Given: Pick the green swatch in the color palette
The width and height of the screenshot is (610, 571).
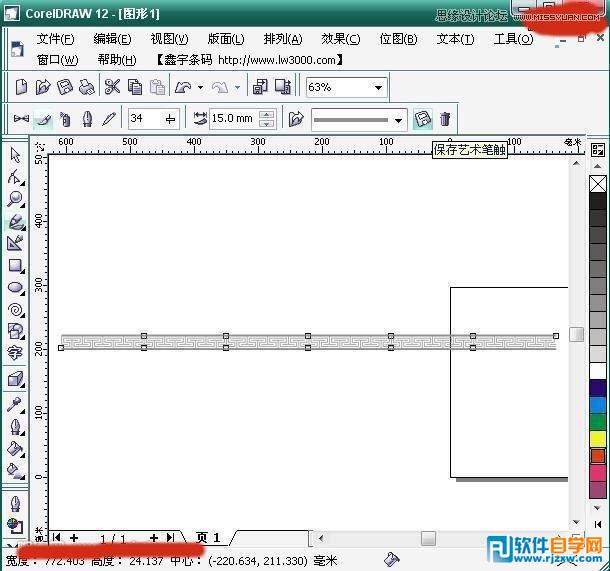Looking at the screenshot, I should click(x=598, y=421).
